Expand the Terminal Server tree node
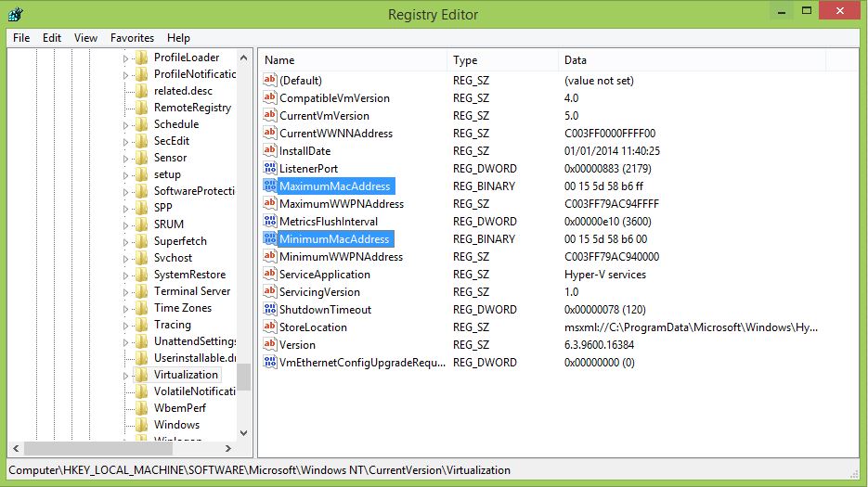Viewport: 868px width, 487px height. [x=125, y=291]
